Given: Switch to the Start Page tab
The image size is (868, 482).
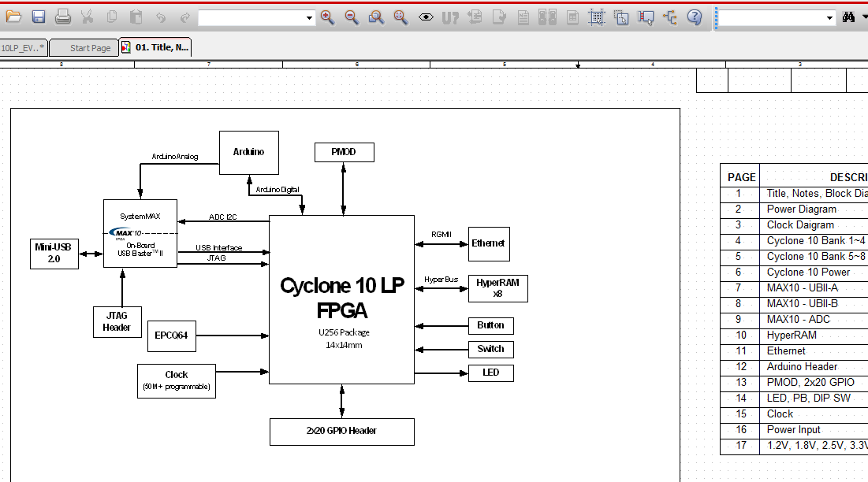Looking at the screenshot, I should [x=84, y=47].
